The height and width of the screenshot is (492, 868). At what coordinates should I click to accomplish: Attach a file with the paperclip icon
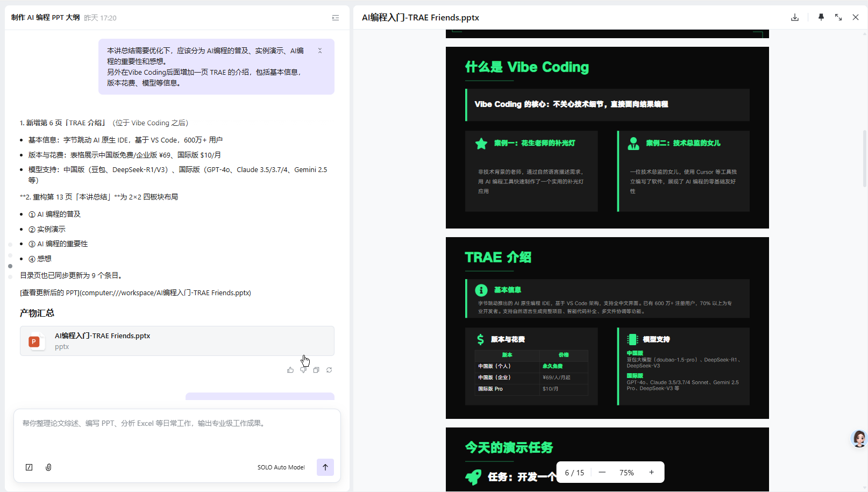(48, 467)
